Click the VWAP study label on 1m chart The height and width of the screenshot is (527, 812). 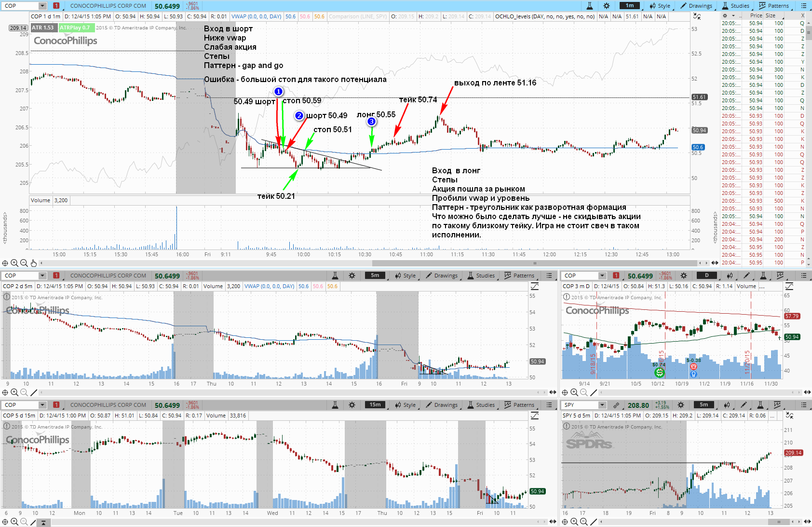pyautogui.click(x=257, y=16)
